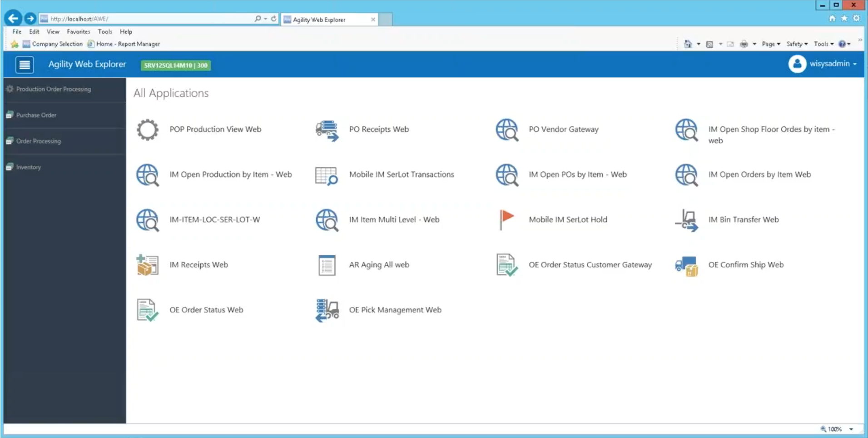The width and height of the screenshot is (868, 438).
Task: Open the Help question mark dropdown
Action: (845, 44)
